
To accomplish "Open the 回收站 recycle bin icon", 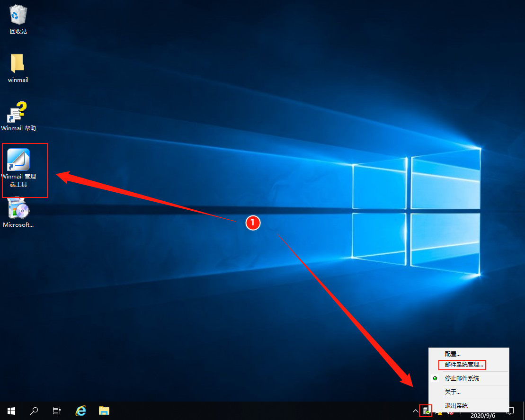I will [x=18, y=19].
